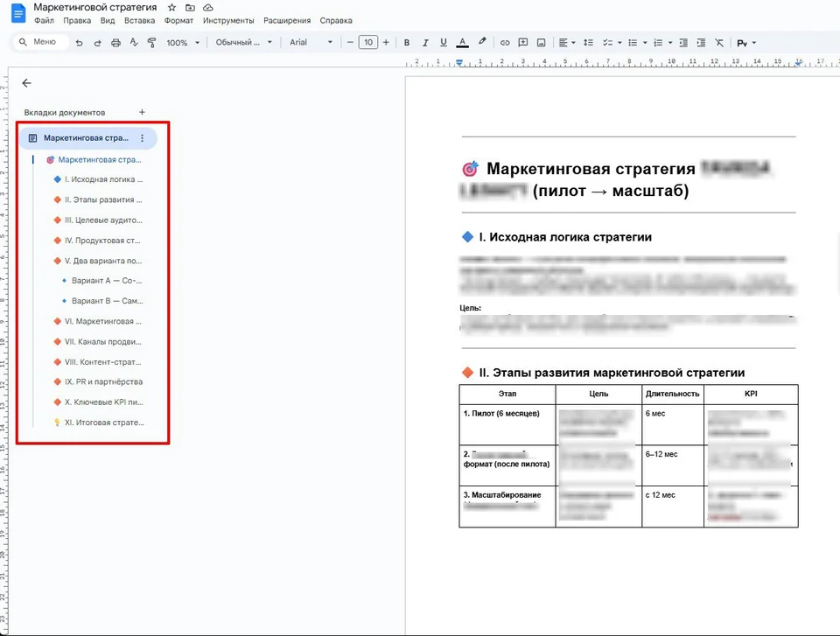
Task: Click the 'Длительность' table header
Action: (x=672, y=394)
